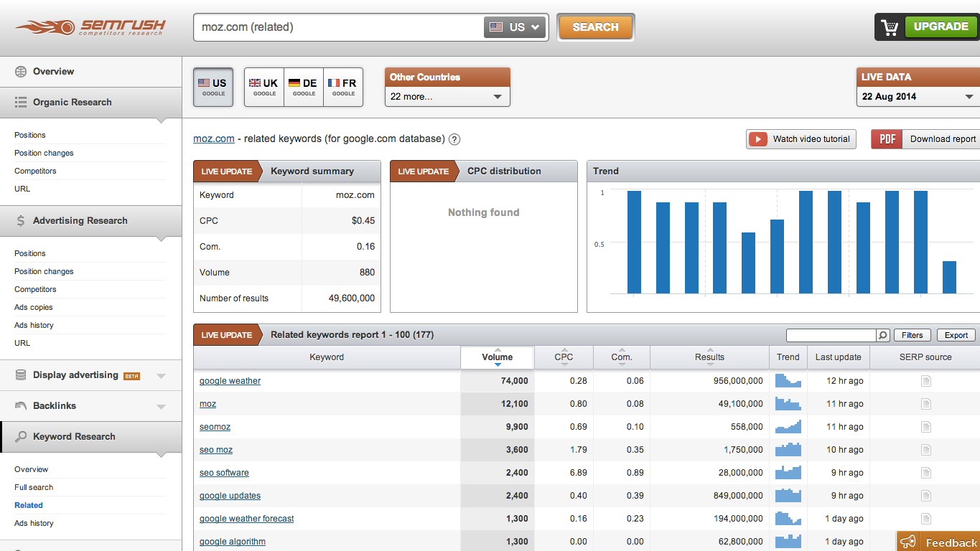Expand the Other Countries 22 more dropdown
Image resolution: width=980 pixels, height=551 pixels.
447,96
